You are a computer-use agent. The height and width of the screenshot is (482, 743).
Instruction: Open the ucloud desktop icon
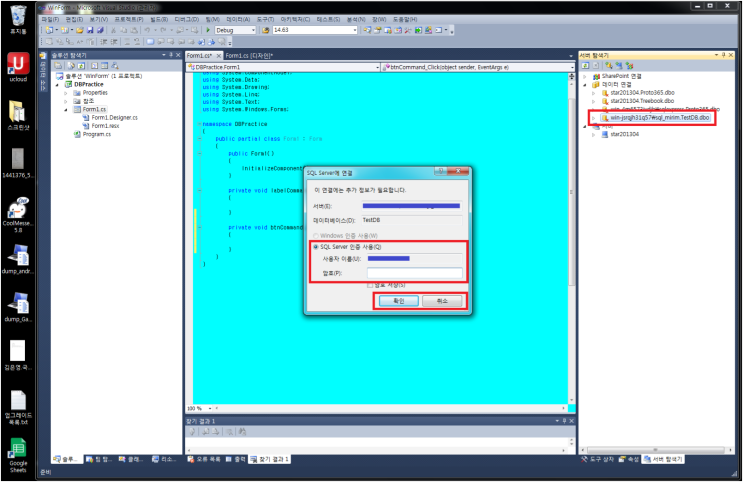click(17, 67)
